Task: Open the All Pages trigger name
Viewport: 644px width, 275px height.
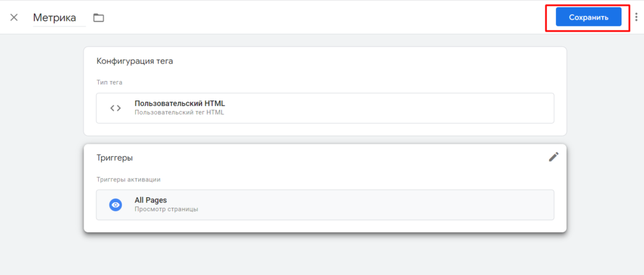Action: pyautogui.click(x=150, y=200)
